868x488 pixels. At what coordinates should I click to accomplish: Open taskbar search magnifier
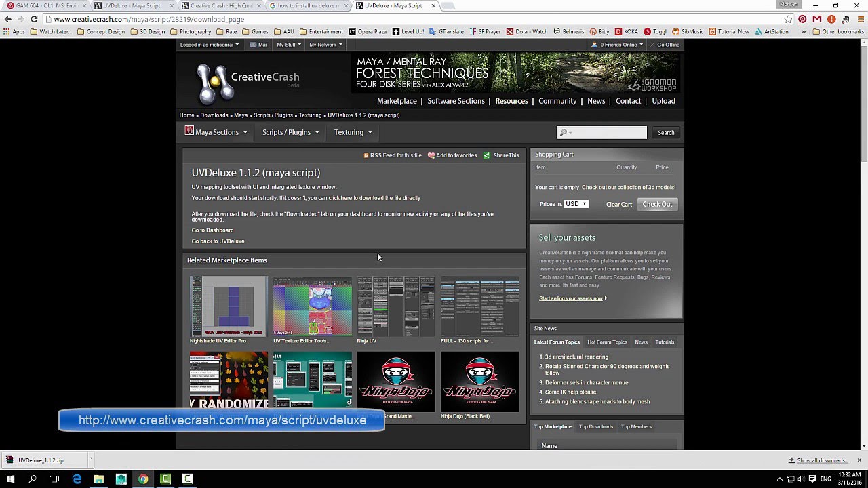[33, 479]
